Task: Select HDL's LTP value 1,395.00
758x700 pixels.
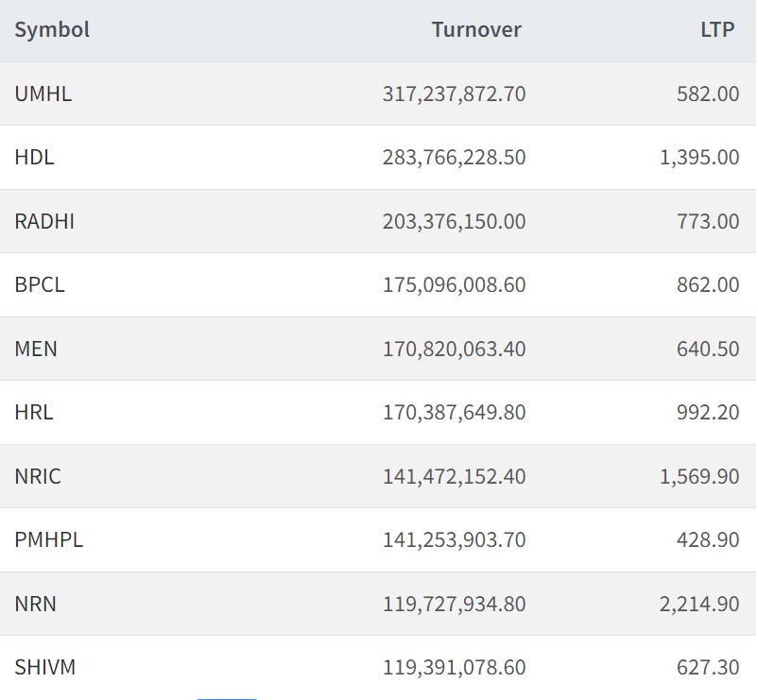Action: pyautogui.click(x=699, y=157)
